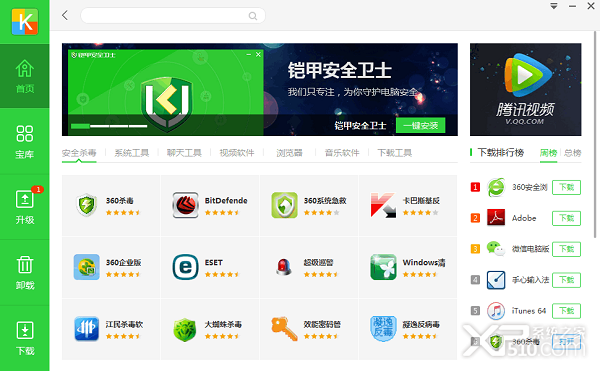Open the 大蜘蛛杀毒 app icon
Screen dimensions: 600x371
[x=185, y=329]
